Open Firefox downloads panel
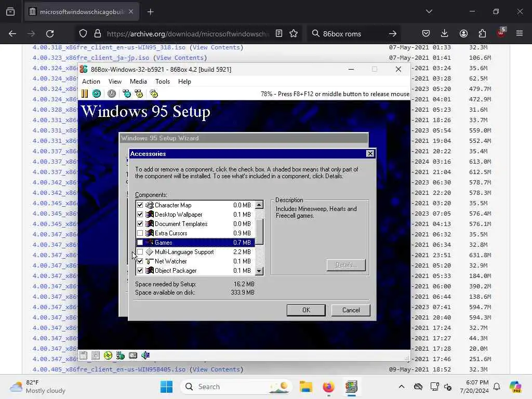 click(445, 33)
